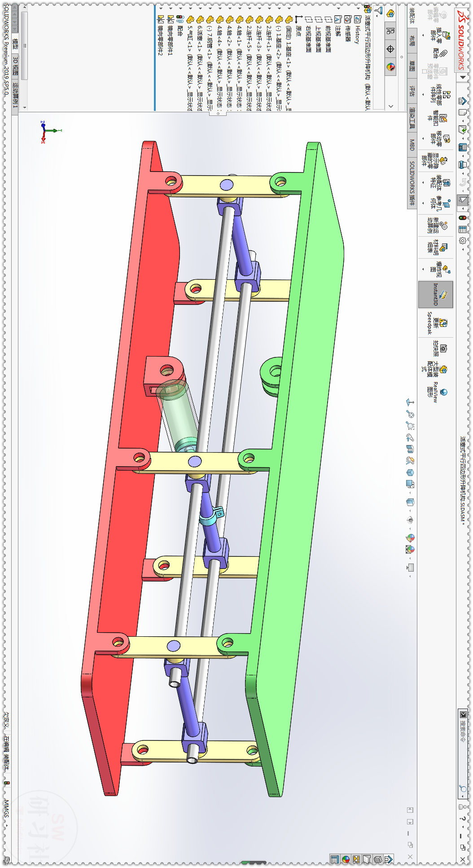Select Zoom to Area magnifier tool
This screenshot has height=868, width=473.
[410, 425]
